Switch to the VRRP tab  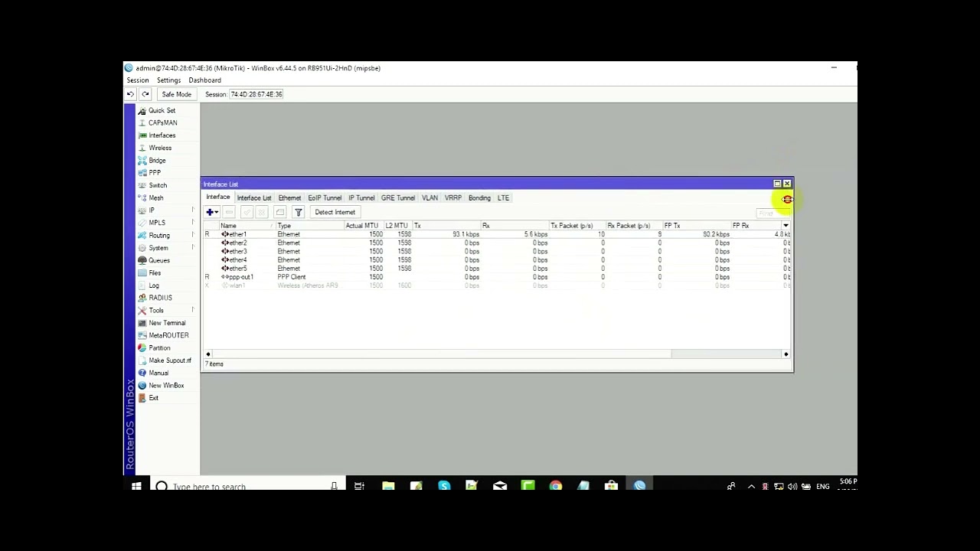(x=453, y=197)
